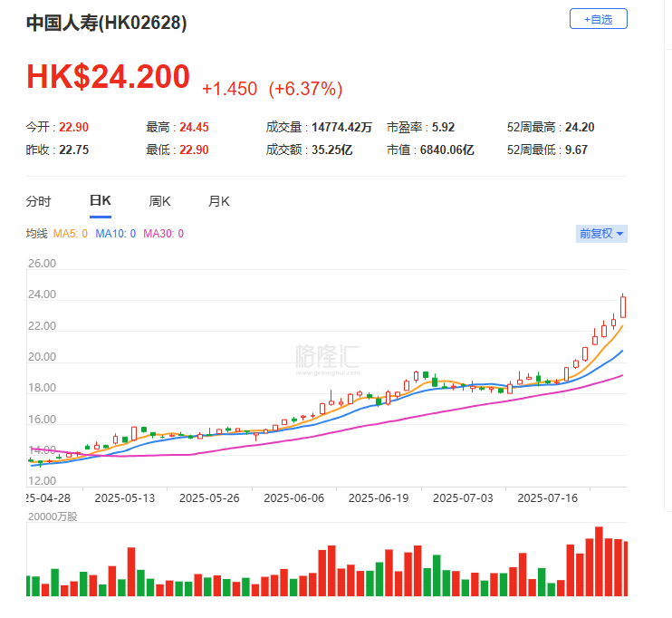Click the MA5: 0 indicator label
Viewport: 672px width, 618px height.
71,234
